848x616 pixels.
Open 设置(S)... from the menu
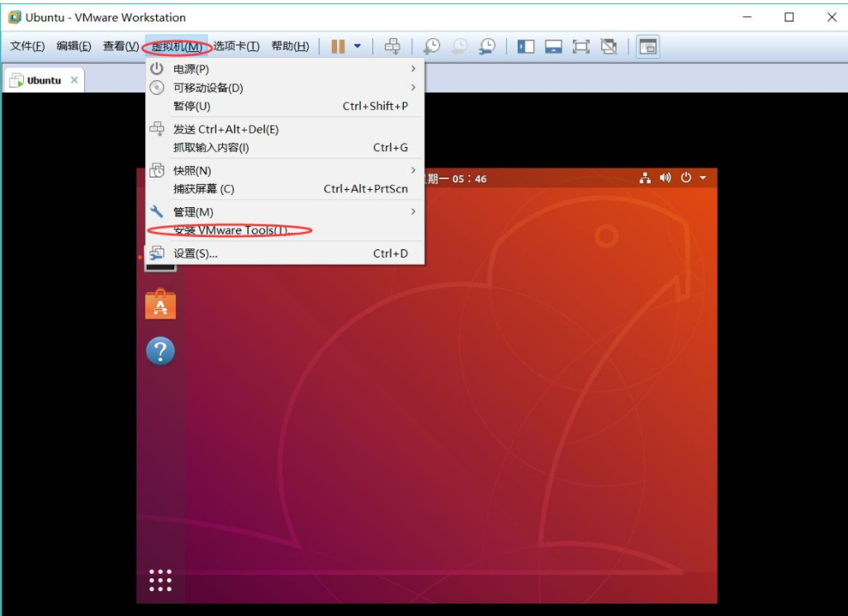coord(285,254)
